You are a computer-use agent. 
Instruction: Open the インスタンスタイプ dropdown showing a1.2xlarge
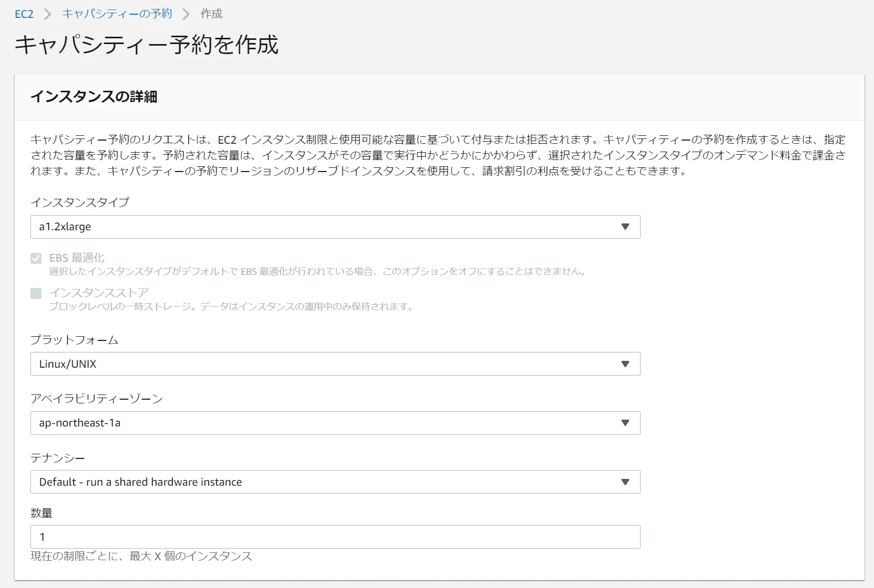tap(335, 227)
